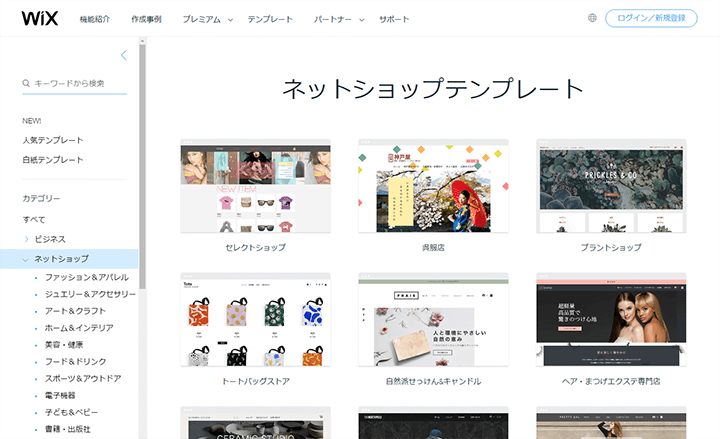The image size is (720, 439).
Task: Type in the キーワードから検索 field
Action: 78,84
